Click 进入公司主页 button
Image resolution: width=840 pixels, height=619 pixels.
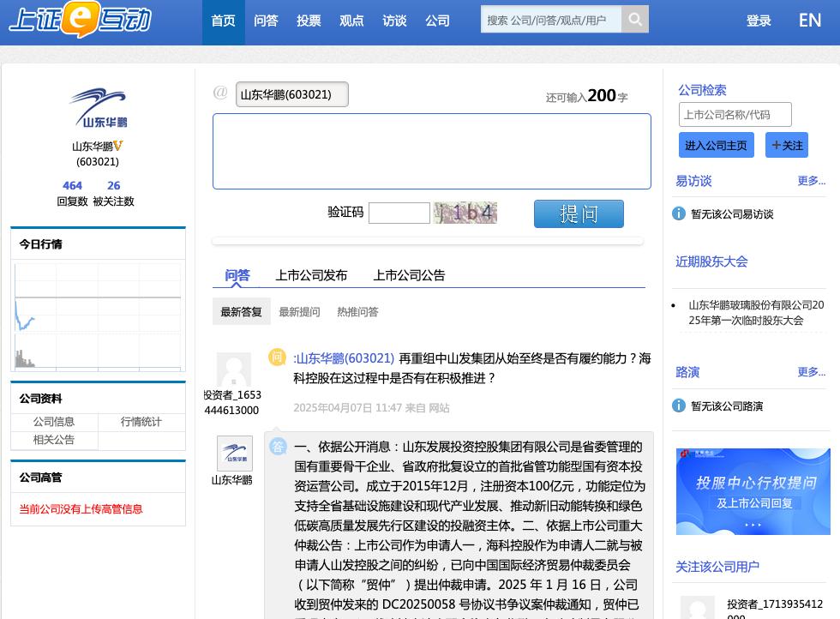point(716,145)
